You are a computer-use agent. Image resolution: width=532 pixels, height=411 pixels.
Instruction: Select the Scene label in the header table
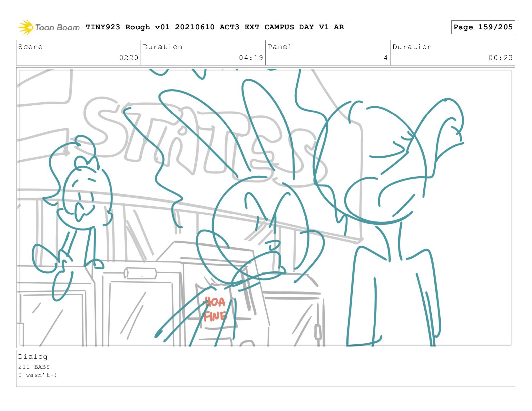pos(30,47)
